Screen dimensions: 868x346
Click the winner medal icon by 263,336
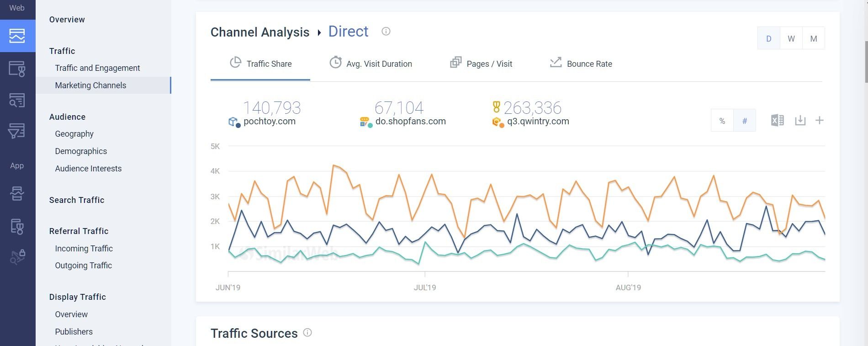496,107
